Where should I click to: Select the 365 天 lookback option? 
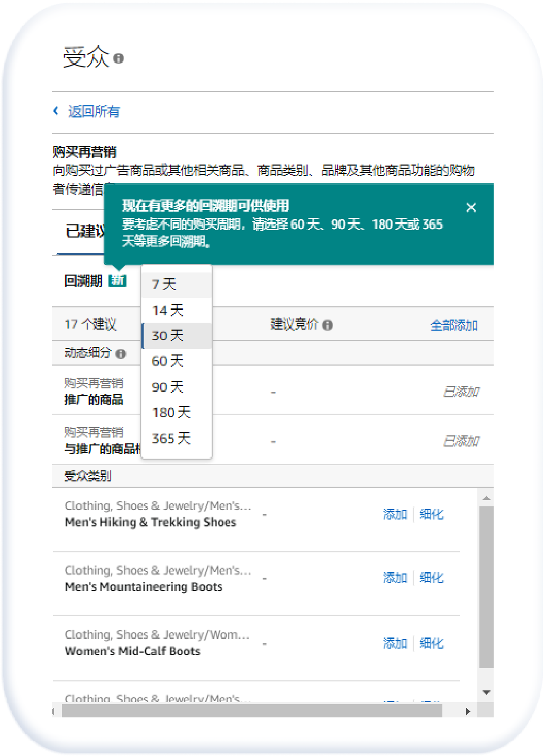click(x=169, y=439)
